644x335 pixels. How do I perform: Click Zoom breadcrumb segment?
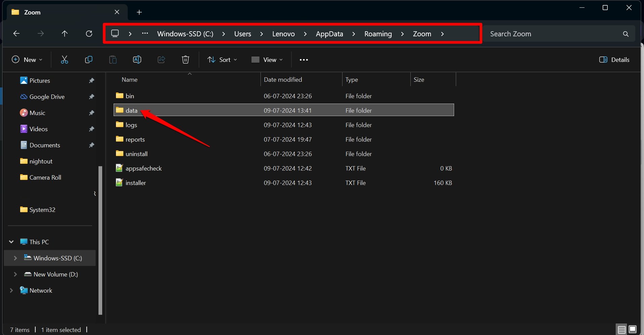[422, 34]
